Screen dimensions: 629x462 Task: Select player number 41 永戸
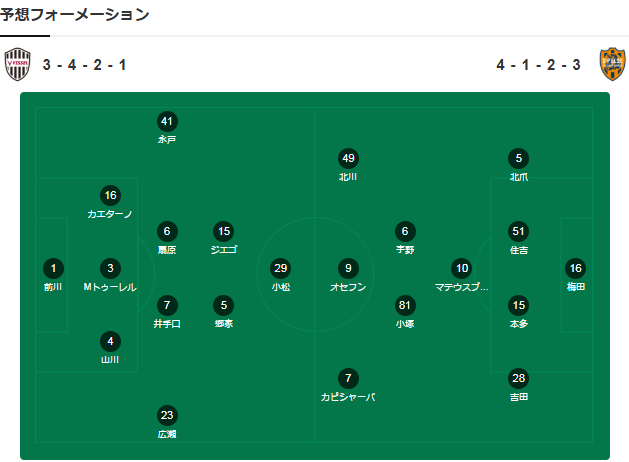click(167, 121)
